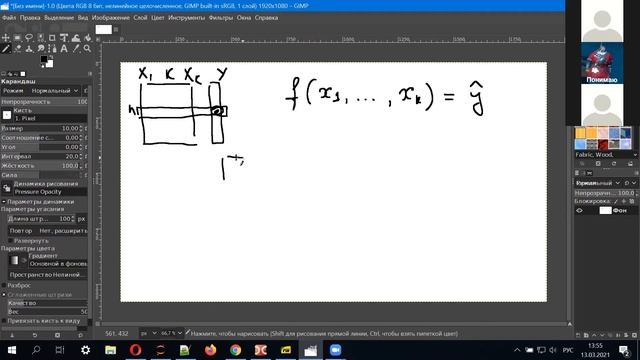
Task: Adjust the Размер brush size slider
Action: (40, 128)
